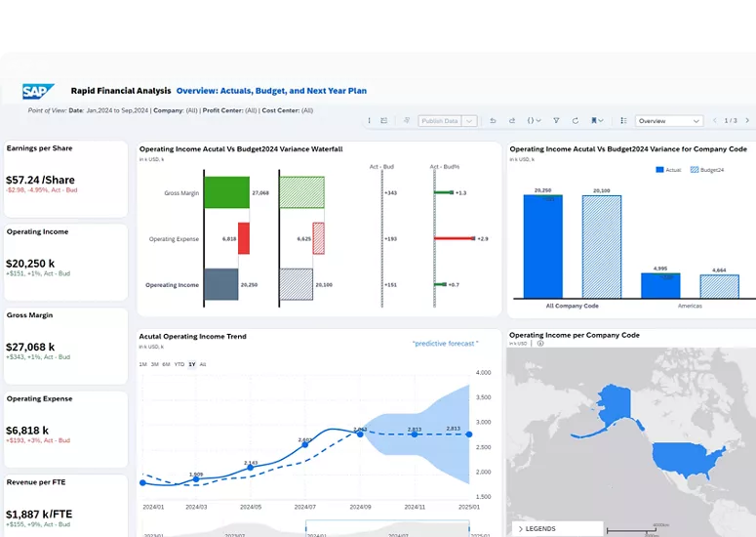The image size is (756, 537).
Task: Click the green Gross Margin actual bar
Action: tap(227, 193)
